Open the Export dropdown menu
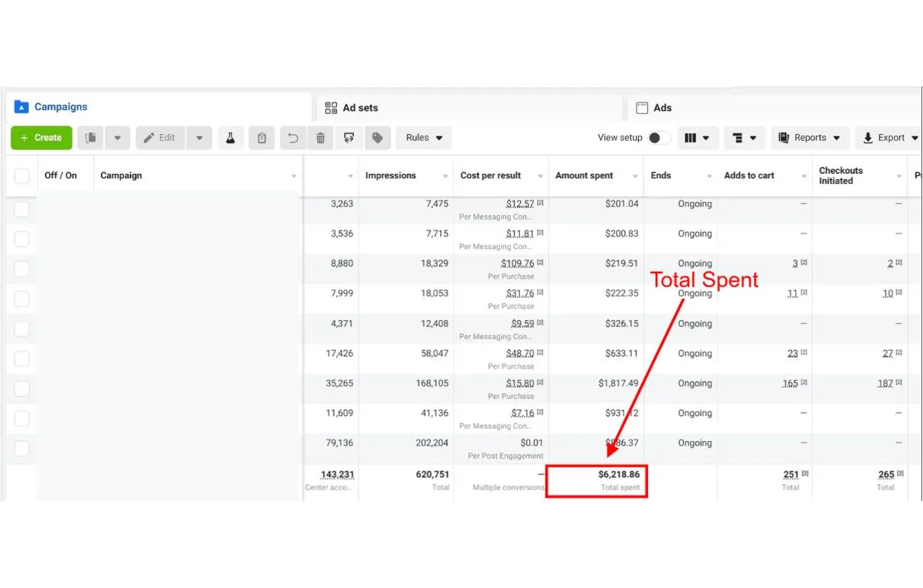The height and width of the screenshot is (588, 923). (890, 138)
